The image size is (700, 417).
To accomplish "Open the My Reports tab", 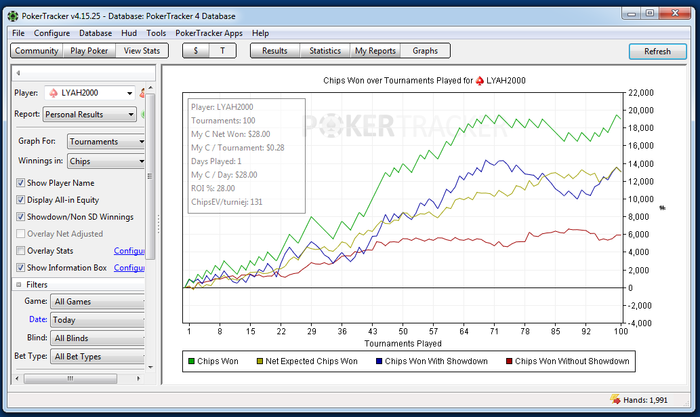I will (375, 51).
